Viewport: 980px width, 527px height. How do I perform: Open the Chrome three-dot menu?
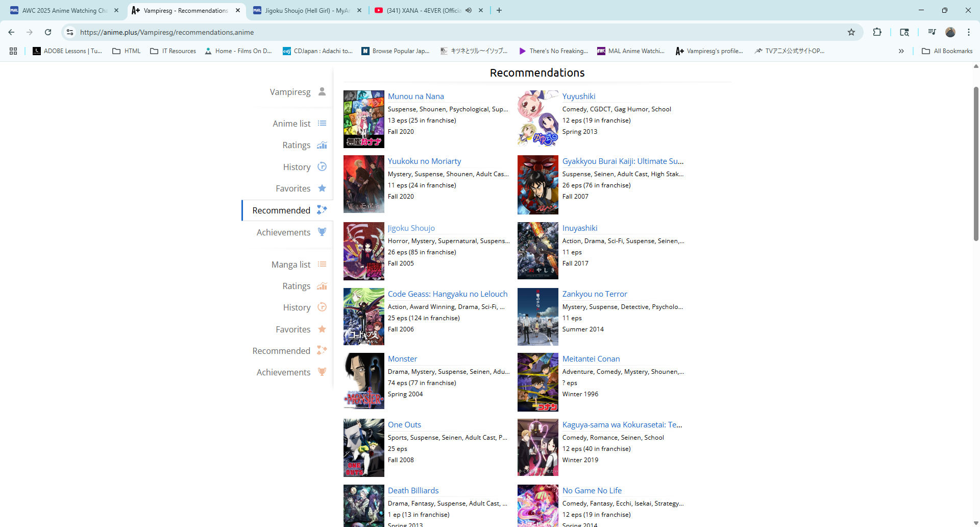pos(968,32)
